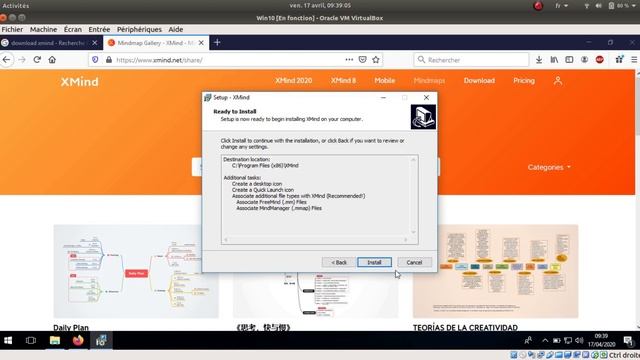
Task: Bookmark this page with the star
Action: (x=376, y=60)
